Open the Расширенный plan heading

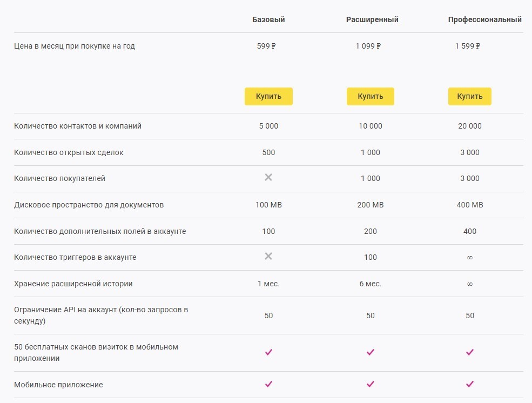pyautogui.click(x=373, y=19)
